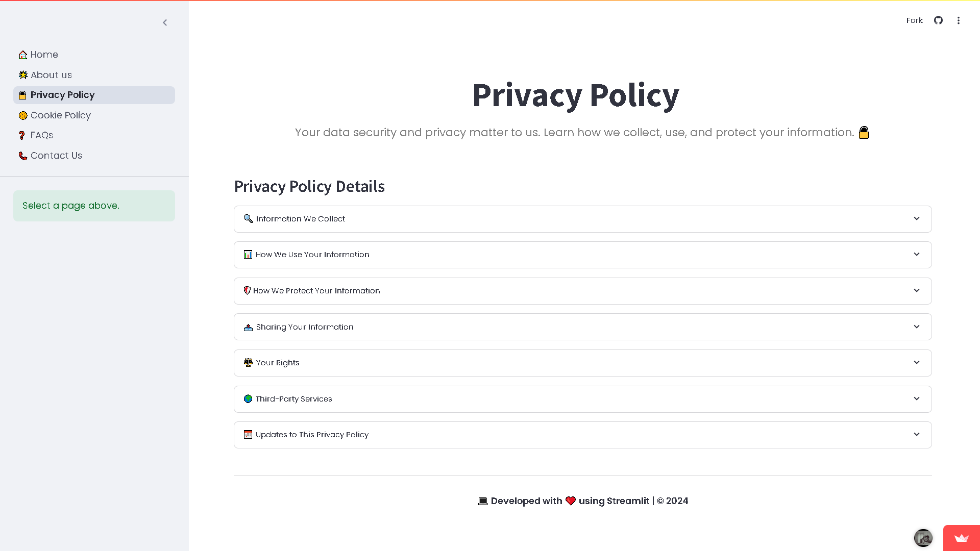Screen dimensions: 980x551
Task: Expand the Your Rights section
Action: tap(583, 363)
